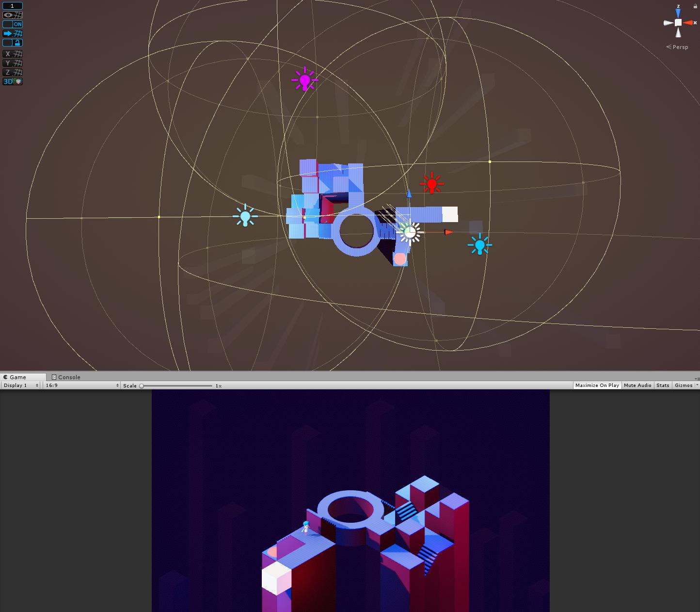Click the red X axis cone on the orientation gizmo
Screen dimensions: 700x612
(688, 23)
